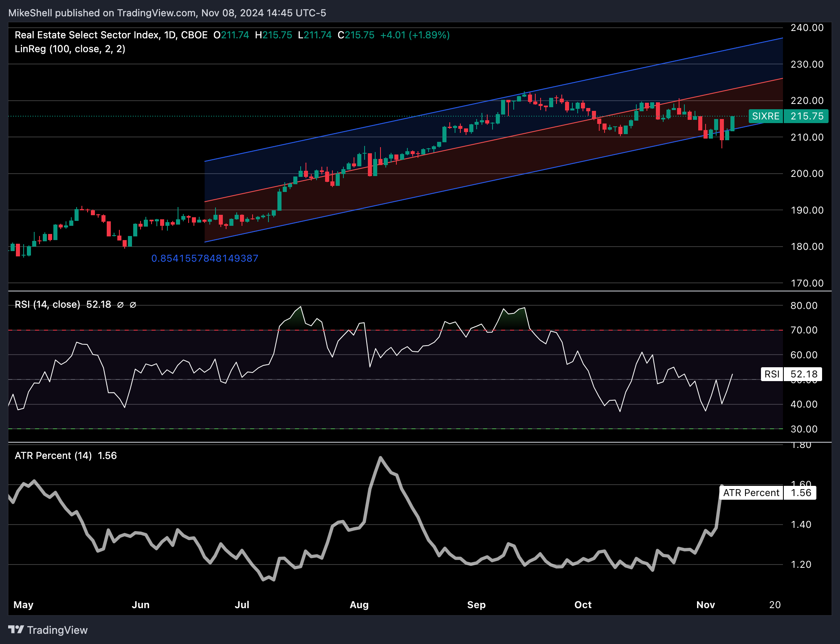Click the second ∅ symbol beside RSI
The height and width of the screenshot is (644, 840).
tap(133, 305)
